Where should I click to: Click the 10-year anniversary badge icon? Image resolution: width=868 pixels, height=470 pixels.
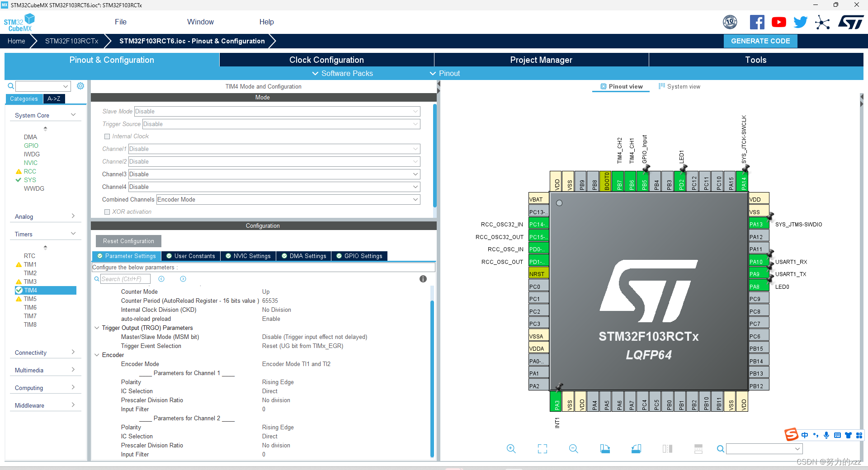coord(730,22)
